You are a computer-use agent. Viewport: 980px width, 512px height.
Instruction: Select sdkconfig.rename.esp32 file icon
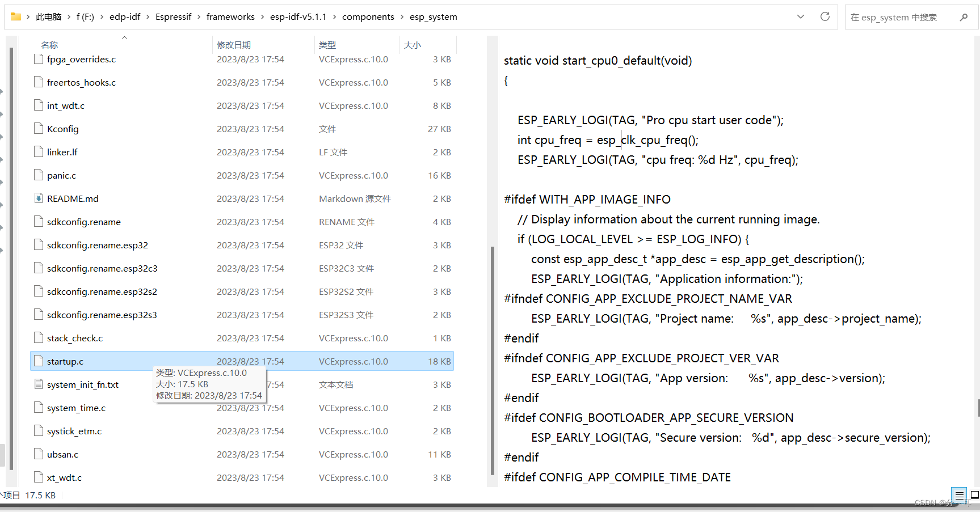[39, 245]
